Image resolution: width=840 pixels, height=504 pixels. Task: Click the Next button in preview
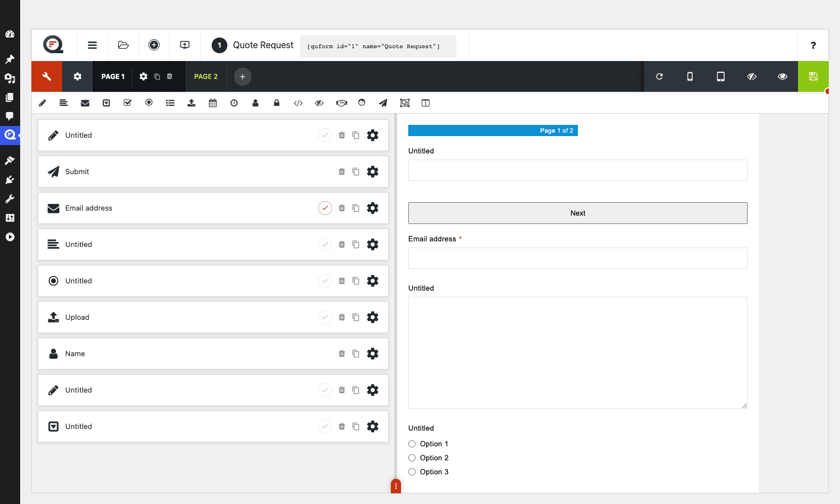[x=578, y=213]
